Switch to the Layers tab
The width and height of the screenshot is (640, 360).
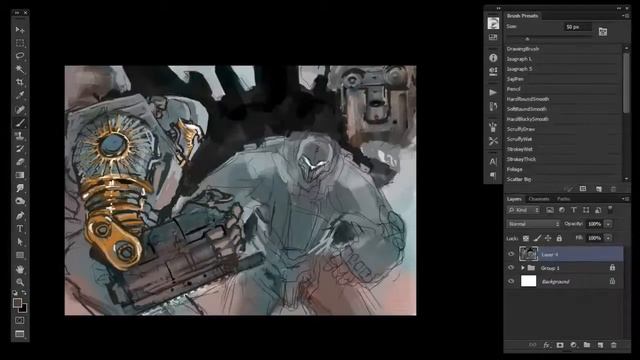(x=514, y=199)
